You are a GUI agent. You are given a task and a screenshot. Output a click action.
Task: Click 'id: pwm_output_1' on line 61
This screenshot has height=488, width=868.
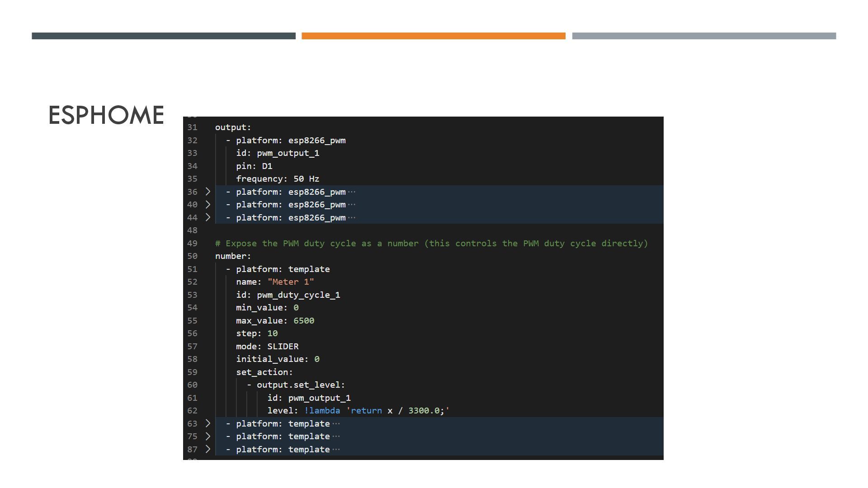point(309,398)
